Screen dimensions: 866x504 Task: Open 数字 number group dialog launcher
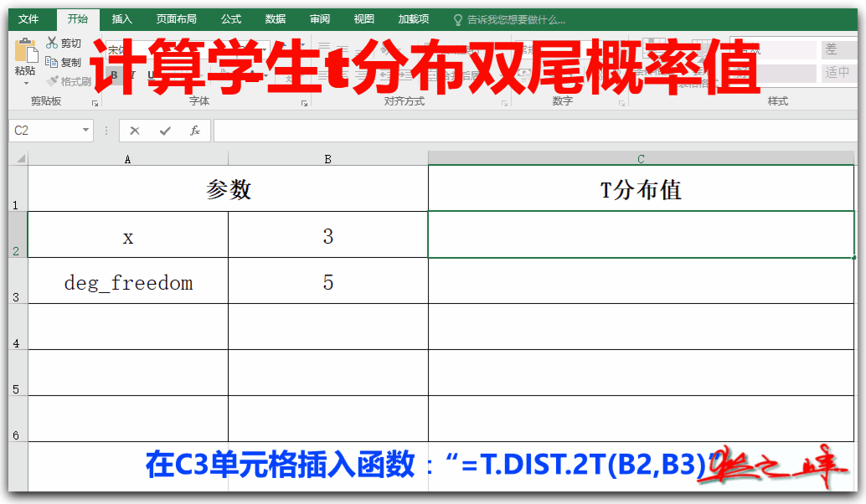(x=622, y=103)
